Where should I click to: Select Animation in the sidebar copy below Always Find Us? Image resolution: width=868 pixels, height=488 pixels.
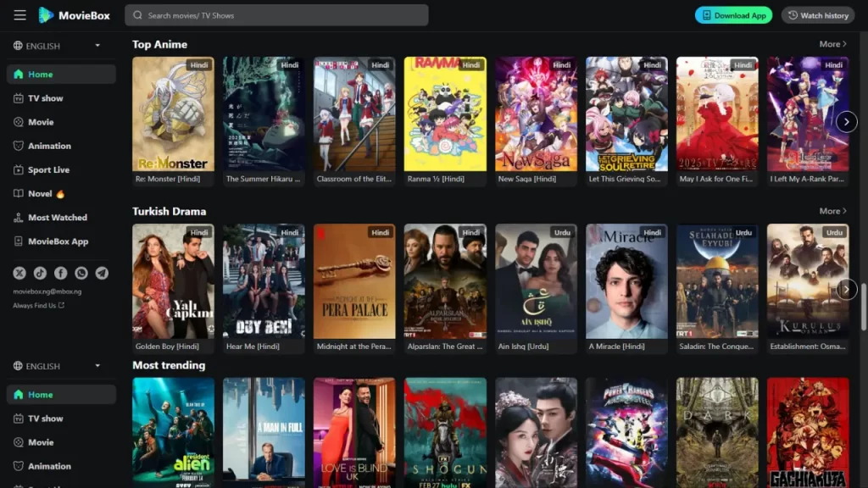point(61,466)
